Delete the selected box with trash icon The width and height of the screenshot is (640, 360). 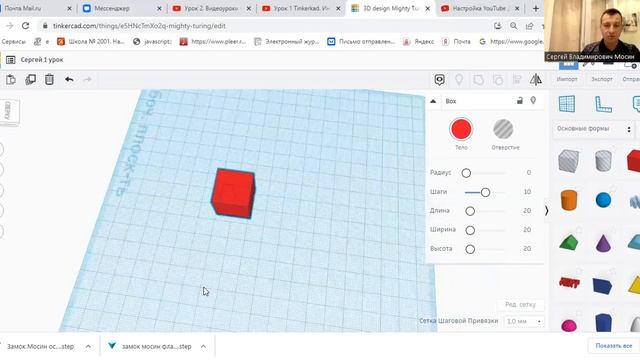click(49, 79)
